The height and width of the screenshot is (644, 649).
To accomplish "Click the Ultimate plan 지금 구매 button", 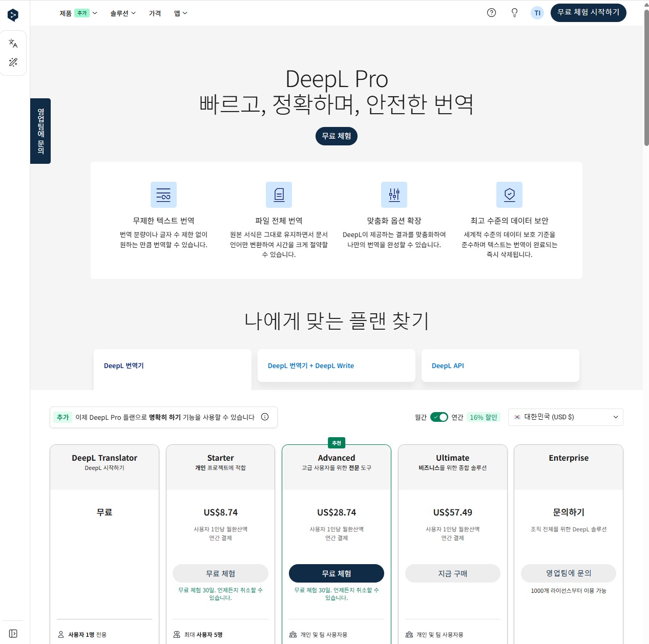I will [453, 573].
